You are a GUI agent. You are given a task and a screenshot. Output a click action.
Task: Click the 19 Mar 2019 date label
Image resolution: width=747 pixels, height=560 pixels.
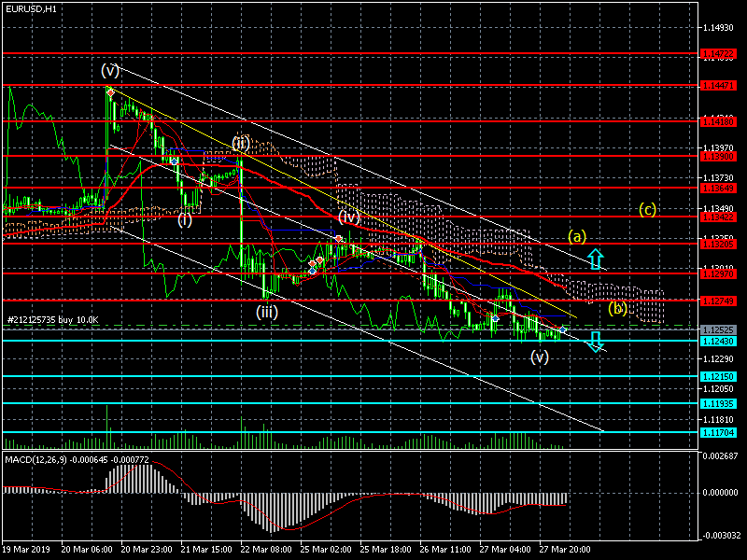tap(26, 550)
